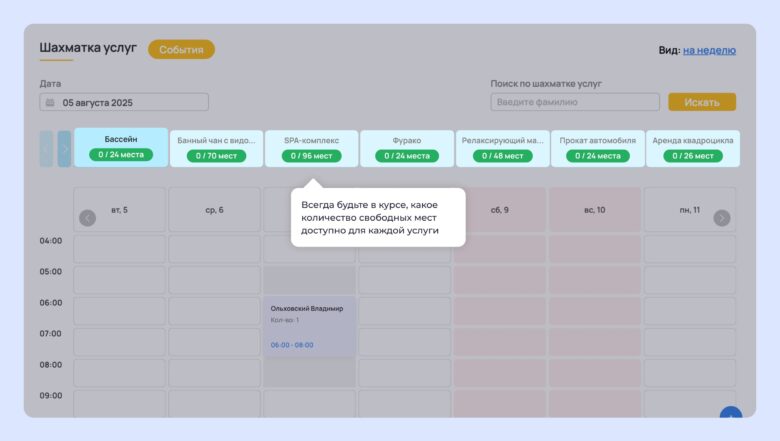This screenshot has height=441, width=780.
Task: Switch to the SPA-комплекс service tab
Action: click(x=311, y=148)
